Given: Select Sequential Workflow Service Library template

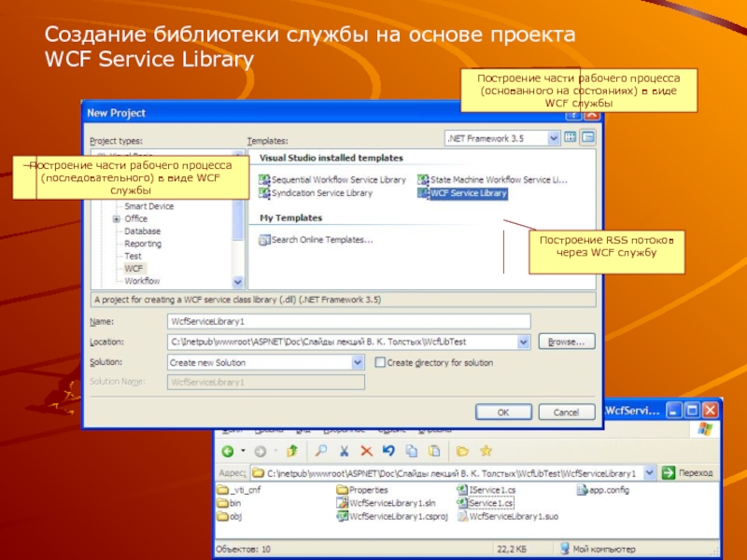Looking at the screenshot, I should point(332,179).
